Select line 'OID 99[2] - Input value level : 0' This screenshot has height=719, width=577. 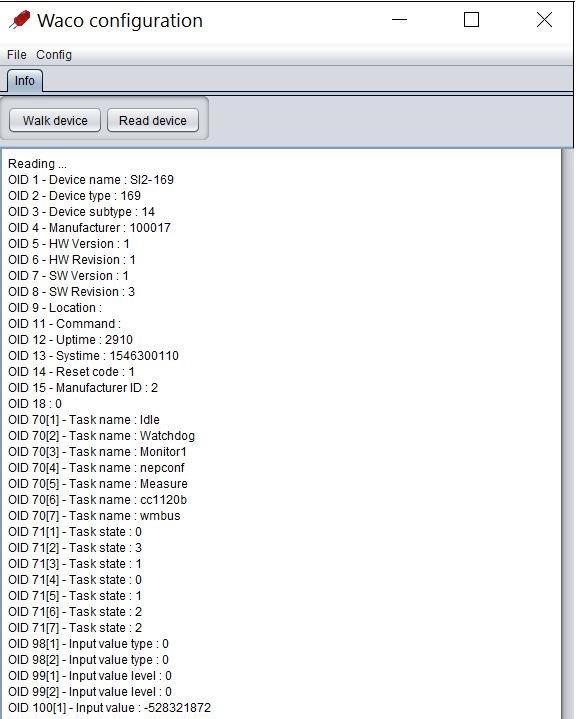90,692
